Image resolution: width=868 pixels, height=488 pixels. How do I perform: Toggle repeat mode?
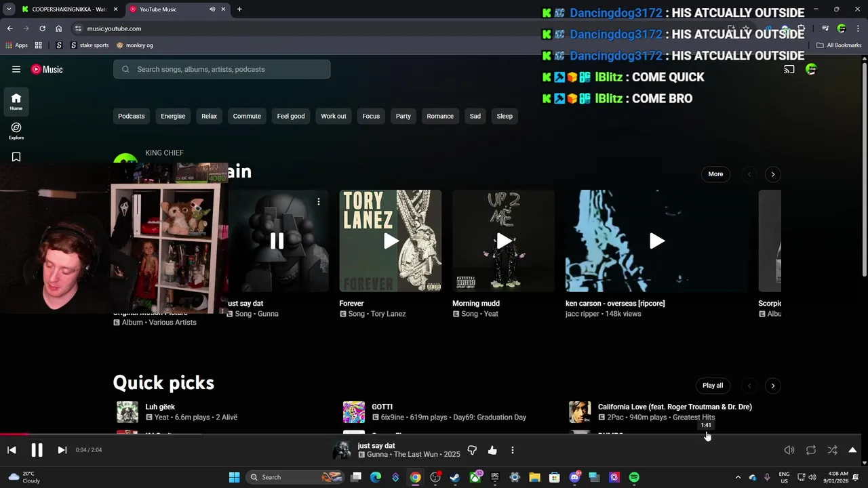point(811,450)
